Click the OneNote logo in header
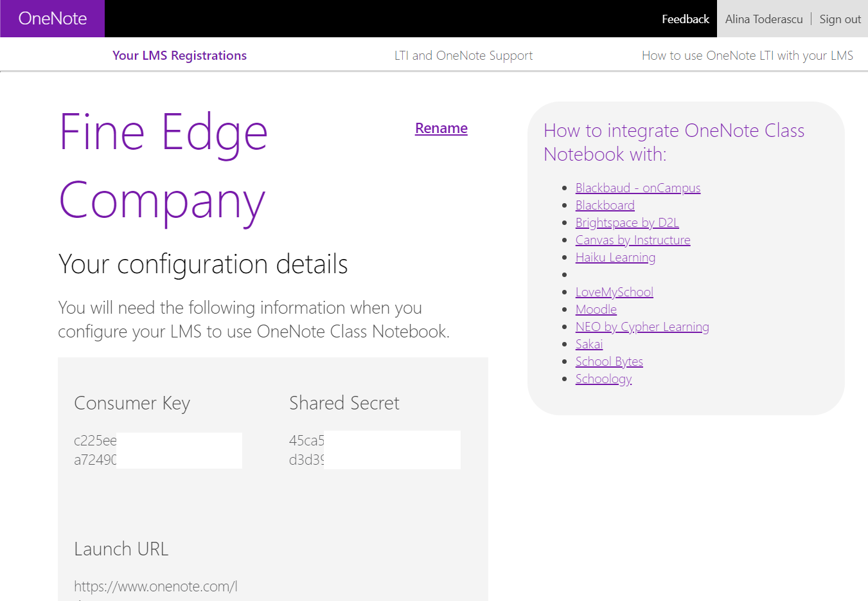This screenshot has height=601, width=868. pyautogui.click(x=53, y=19)
